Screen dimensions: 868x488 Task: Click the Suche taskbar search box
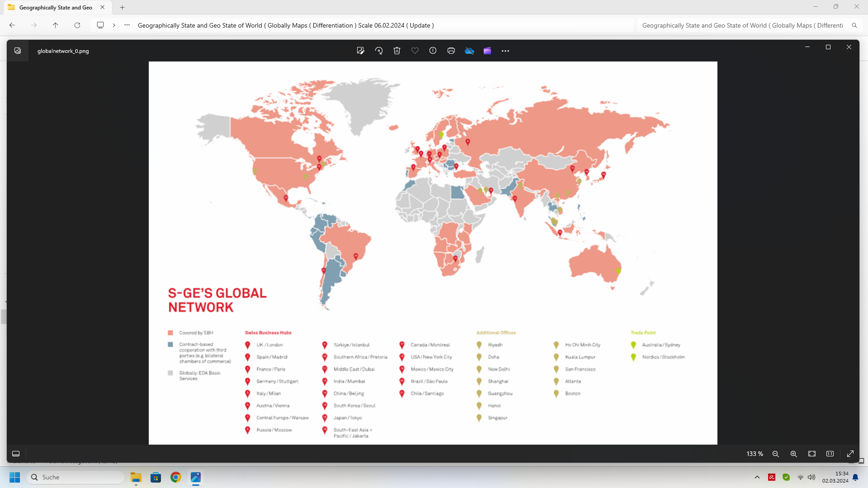pyautogui.click(x=75, y=477)
